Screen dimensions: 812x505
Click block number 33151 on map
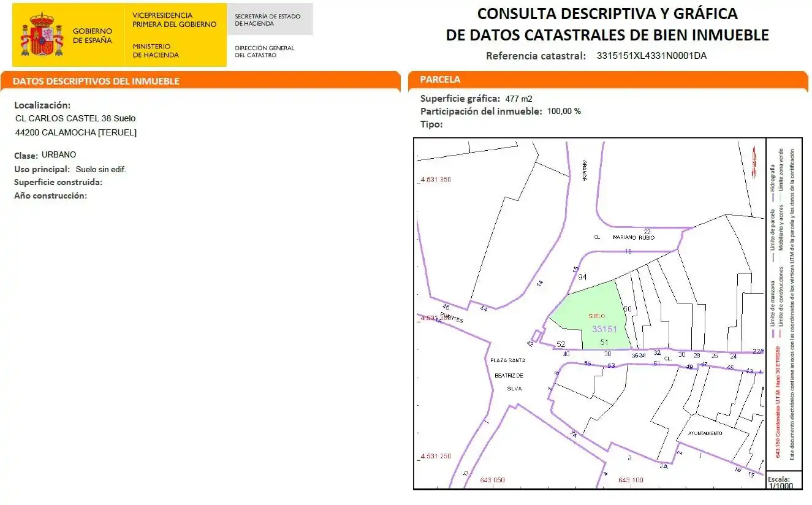point(604,329)
